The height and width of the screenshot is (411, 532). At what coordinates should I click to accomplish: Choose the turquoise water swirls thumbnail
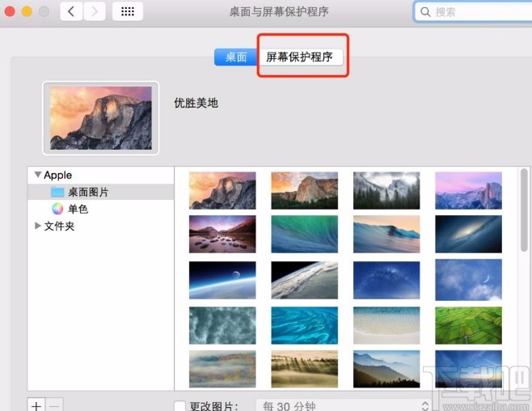[304, 325]
